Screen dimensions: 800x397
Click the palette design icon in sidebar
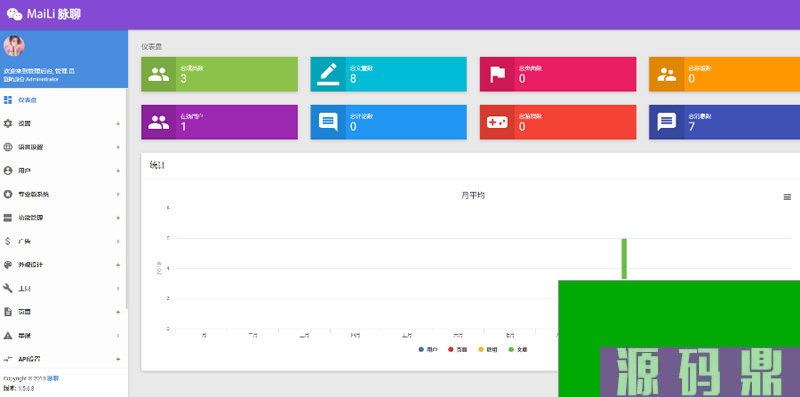[x=8, y=265]
